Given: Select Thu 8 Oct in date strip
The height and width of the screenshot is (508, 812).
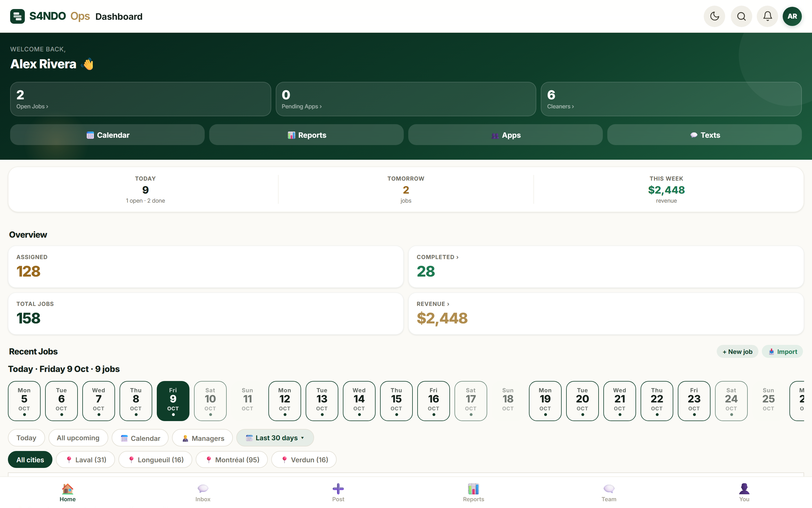Looking at the screenshot, I should 136,401.
